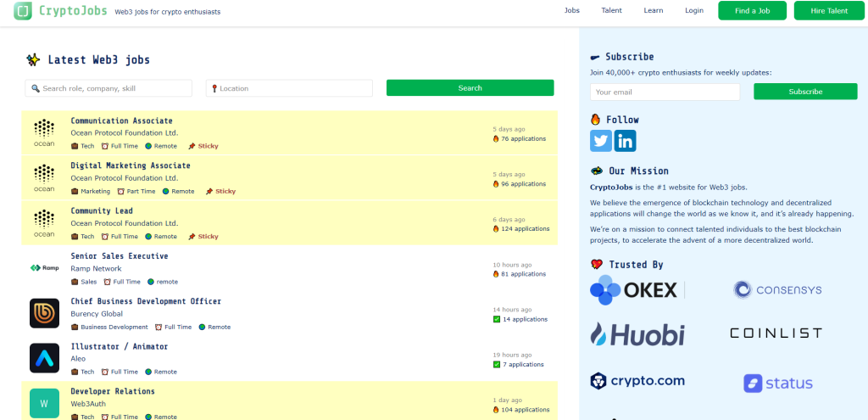
Task: Click the Business Development category tag
Action: [x=114, y=327]
